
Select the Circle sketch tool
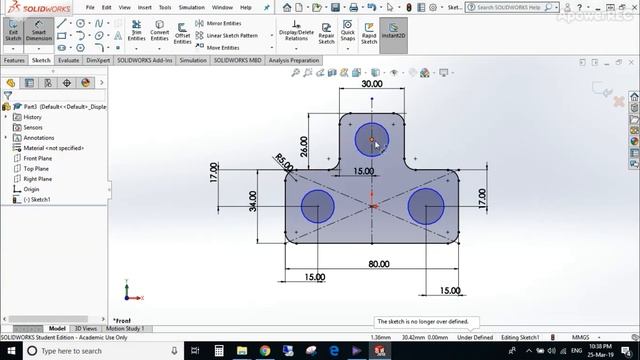(x=80, y=24)
